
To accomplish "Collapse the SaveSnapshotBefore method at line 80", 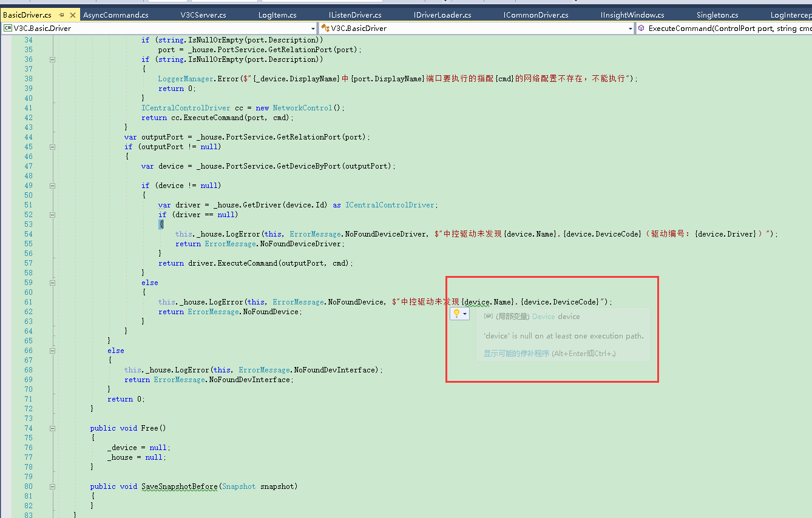I will (52, 486).
